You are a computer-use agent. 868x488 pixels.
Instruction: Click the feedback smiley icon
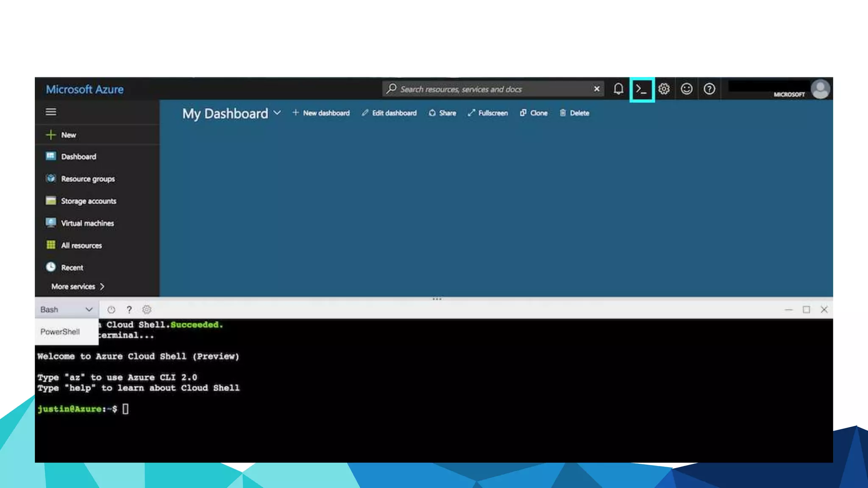click(x=687, y=89)
